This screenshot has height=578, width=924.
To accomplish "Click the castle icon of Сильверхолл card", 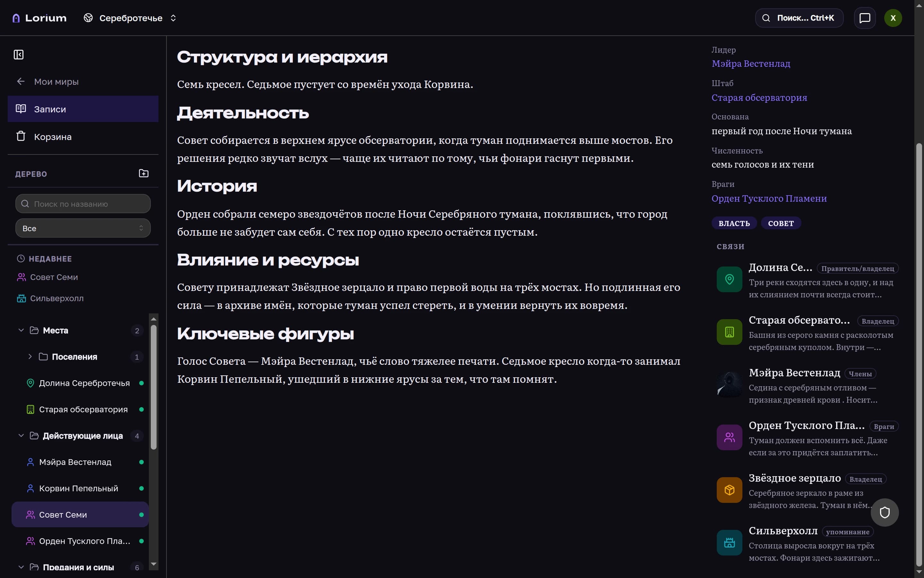I will (729, 543).
